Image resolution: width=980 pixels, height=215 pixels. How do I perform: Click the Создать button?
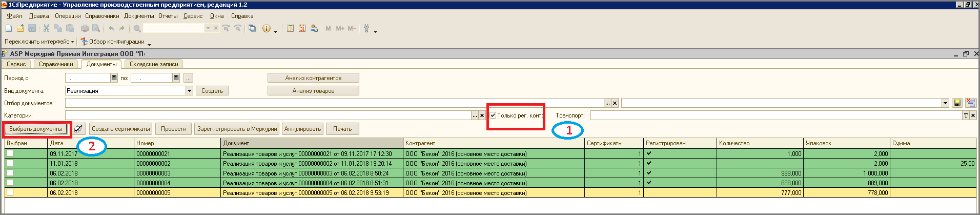coord(212,91)
